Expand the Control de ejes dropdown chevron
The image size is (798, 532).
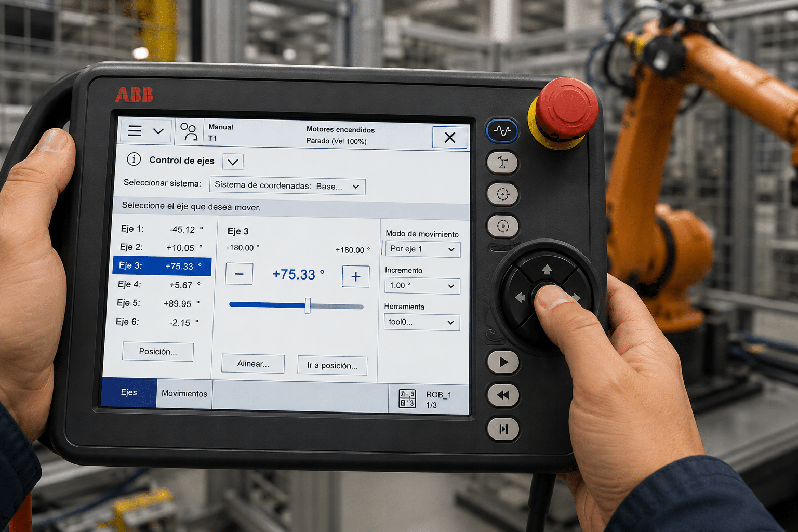(233, 162)
